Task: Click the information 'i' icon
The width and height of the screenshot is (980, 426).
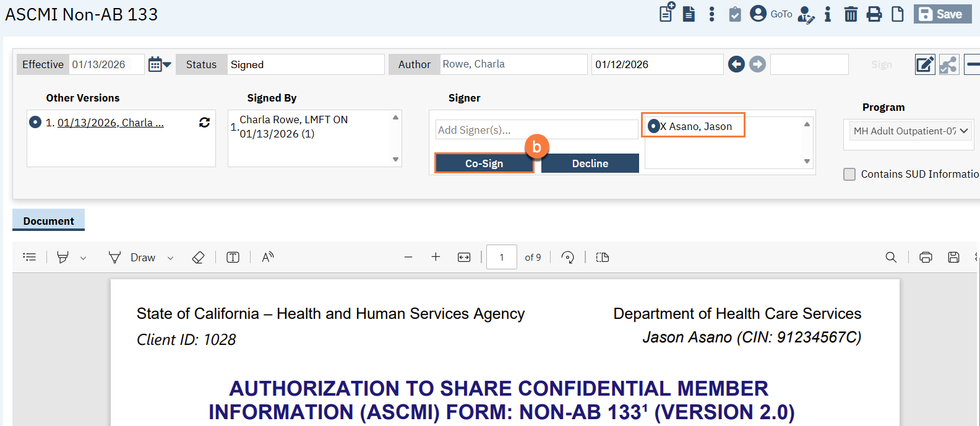Action: (828, 14)
